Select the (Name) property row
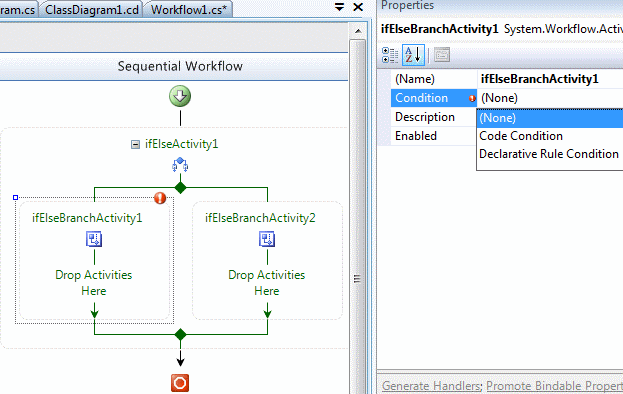This screenshot has height=394, width=623. pyautogui.click(x=433, y=79)
